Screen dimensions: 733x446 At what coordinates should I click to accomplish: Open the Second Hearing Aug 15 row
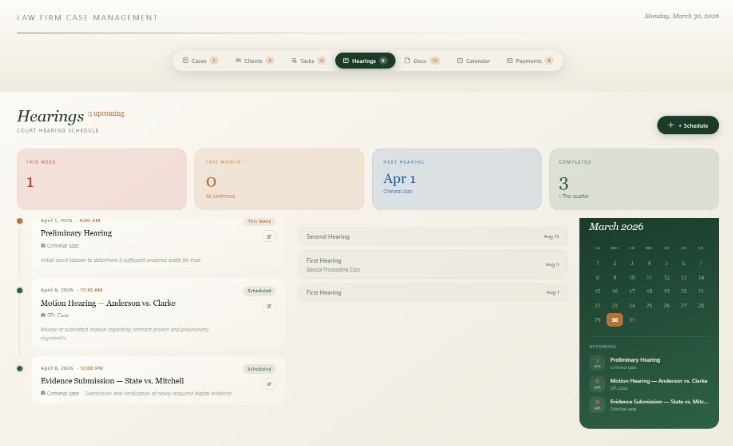tap(432, 237)
